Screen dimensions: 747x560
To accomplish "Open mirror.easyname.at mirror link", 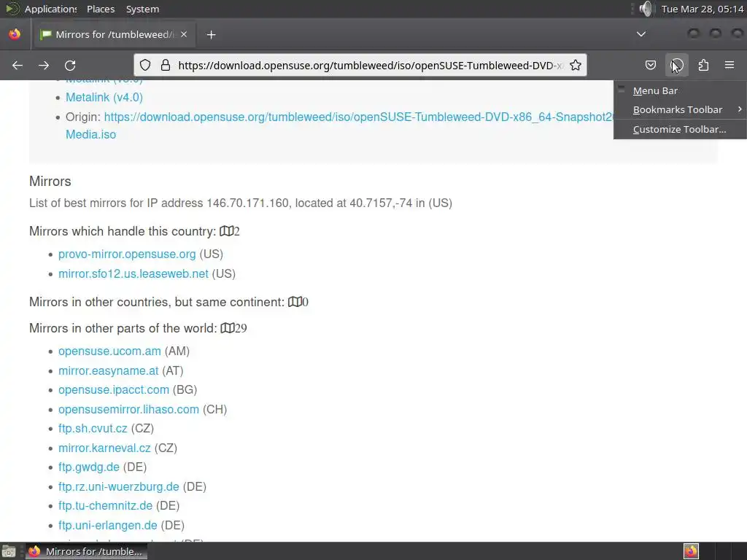I will click(x=108, y=370).
